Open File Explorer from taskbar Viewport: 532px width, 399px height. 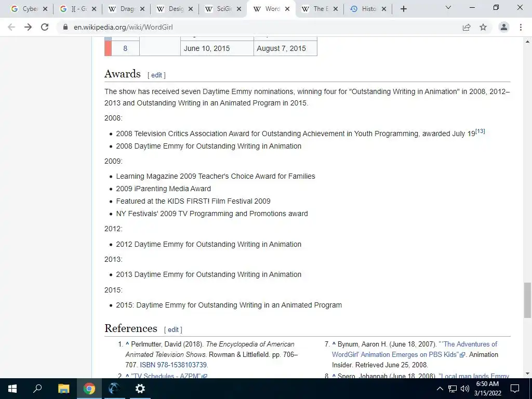63,389
